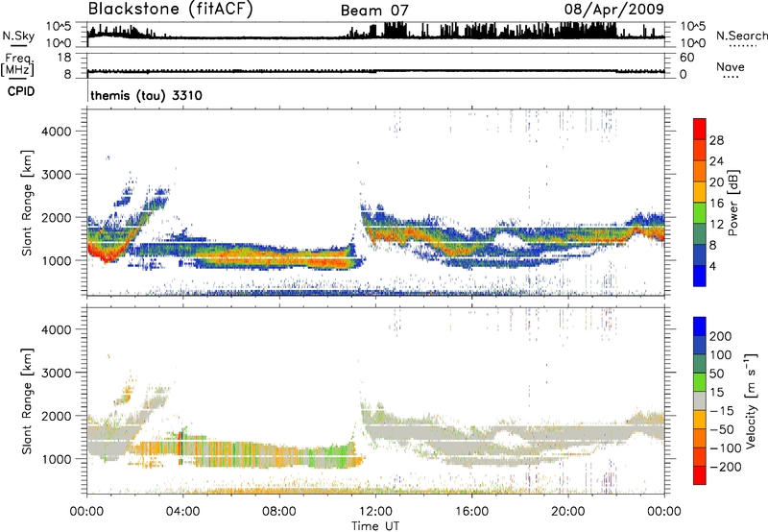The height and width of the screenshot is (532, 768).
Task: Click the 'themis (tau) 3310' text
Action: pos(147,95)
